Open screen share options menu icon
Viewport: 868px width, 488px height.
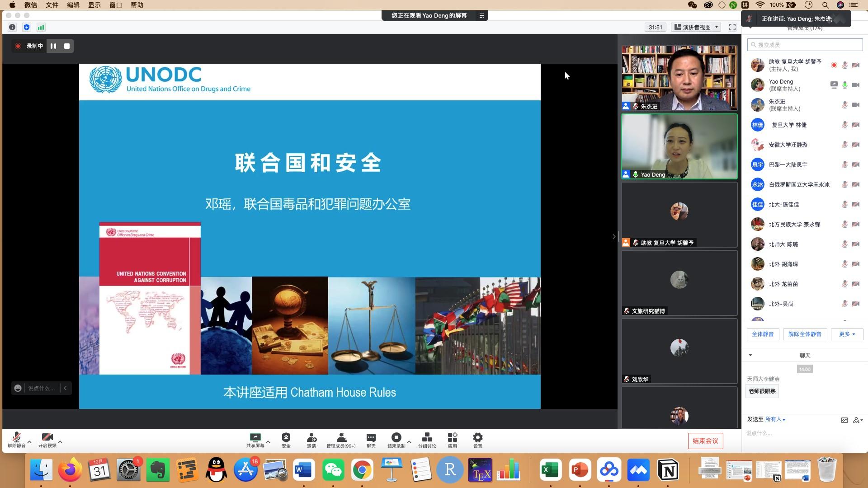pyautogui.click(x=482, y=15)
